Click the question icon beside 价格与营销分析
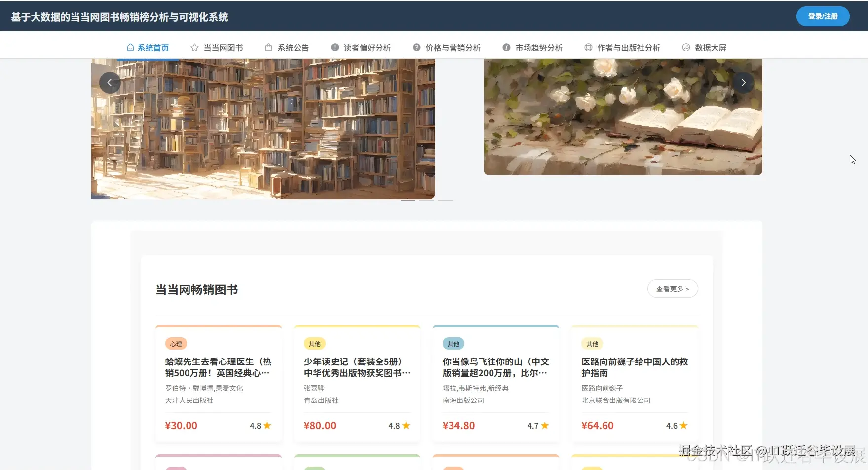 click(x=416, y=48)
